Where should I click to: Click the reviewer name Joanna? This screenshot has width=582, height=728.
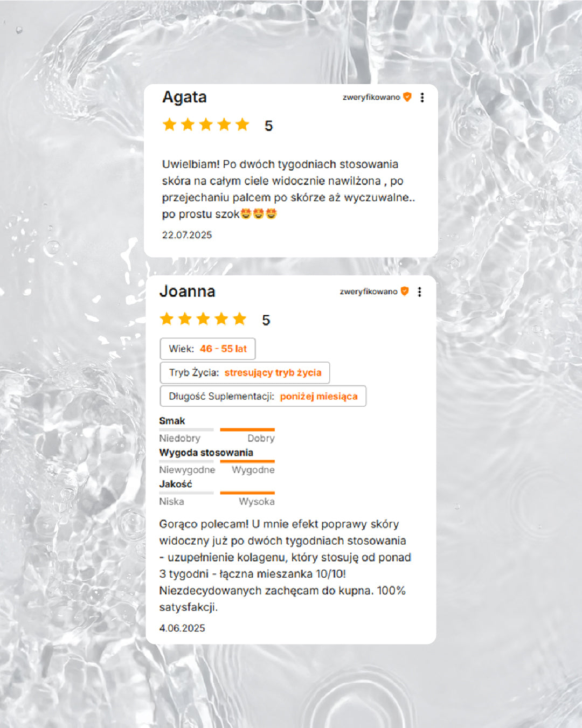click(x=187, y=292)
